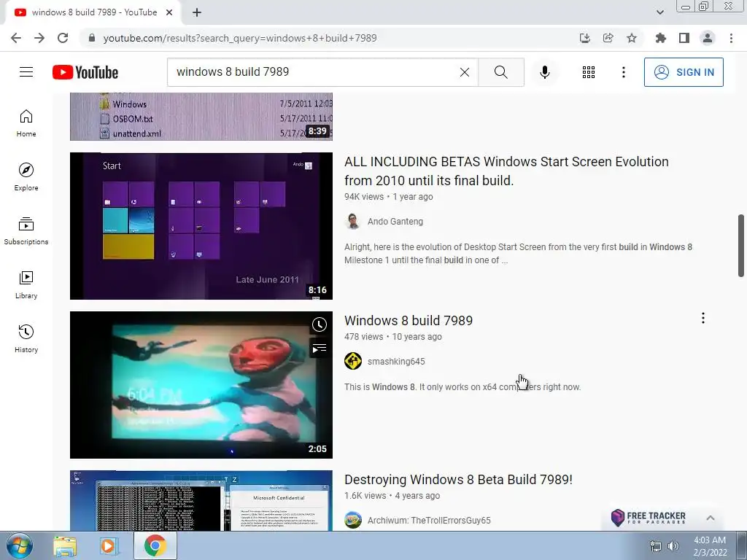Add Windows 8 build 7989 video to queue

pyautogui.click(x=320, y=349)
